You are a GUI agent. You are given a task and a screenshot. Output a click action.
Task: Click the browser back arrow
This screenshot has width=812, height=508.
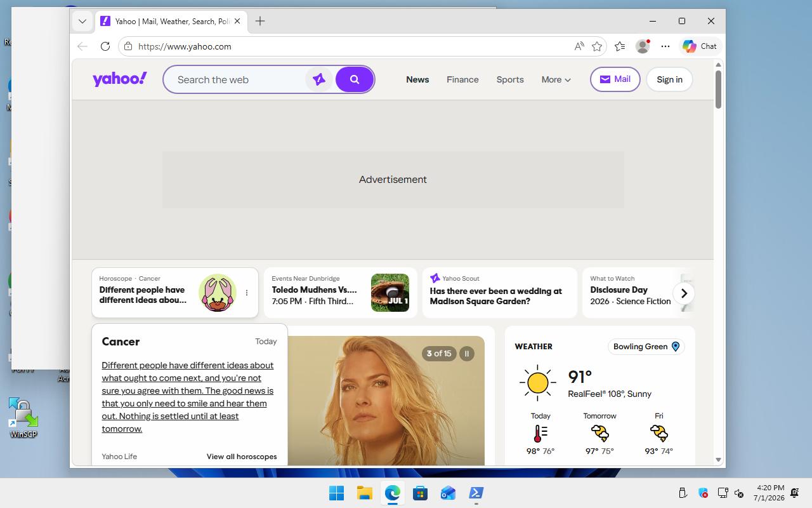pos(82,46)
